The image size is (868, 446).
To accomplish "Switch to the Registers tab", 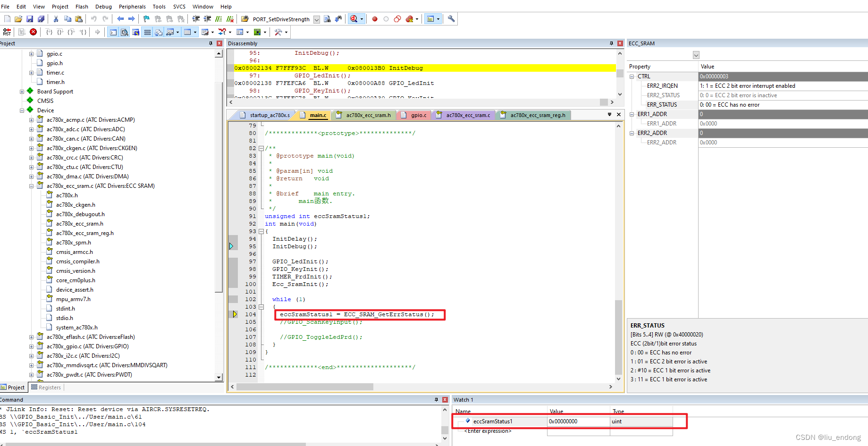I will (46, 387).
